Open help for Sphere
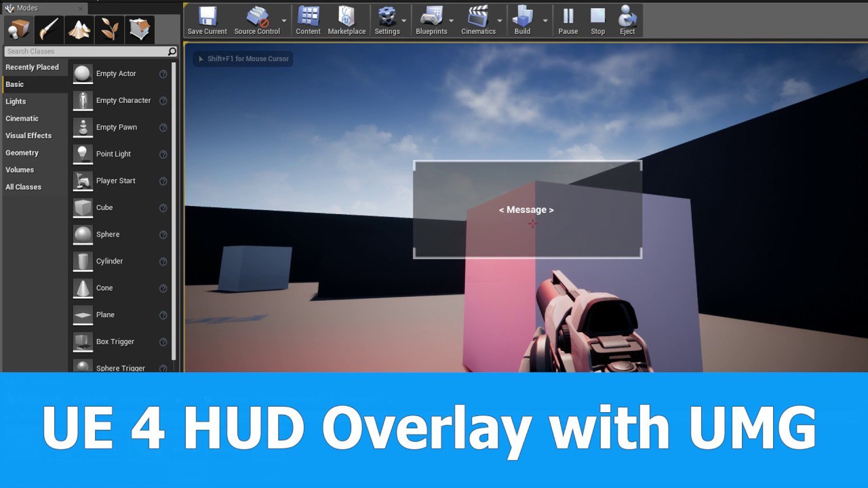The image size is (868, 488). point(163,235)
